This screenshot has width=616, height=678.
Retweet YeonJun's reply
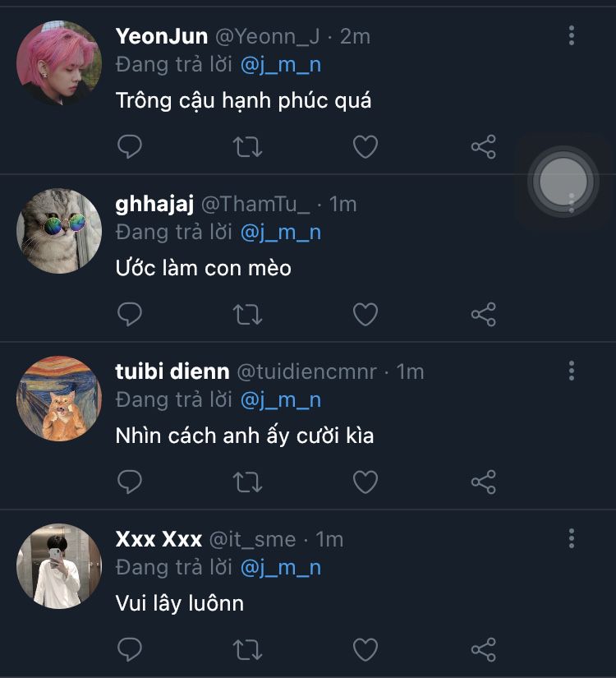click(247, 146)
